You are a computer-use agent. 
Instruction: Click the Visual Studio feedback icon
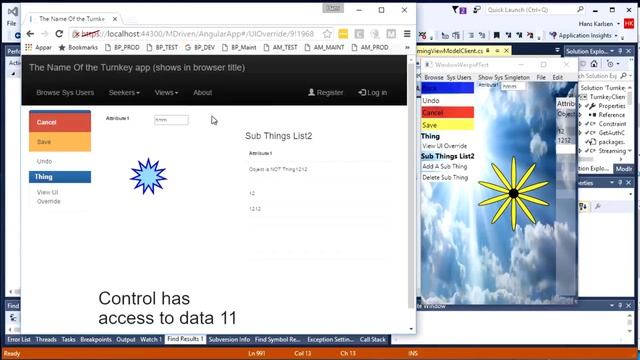[x=476, y=10]
